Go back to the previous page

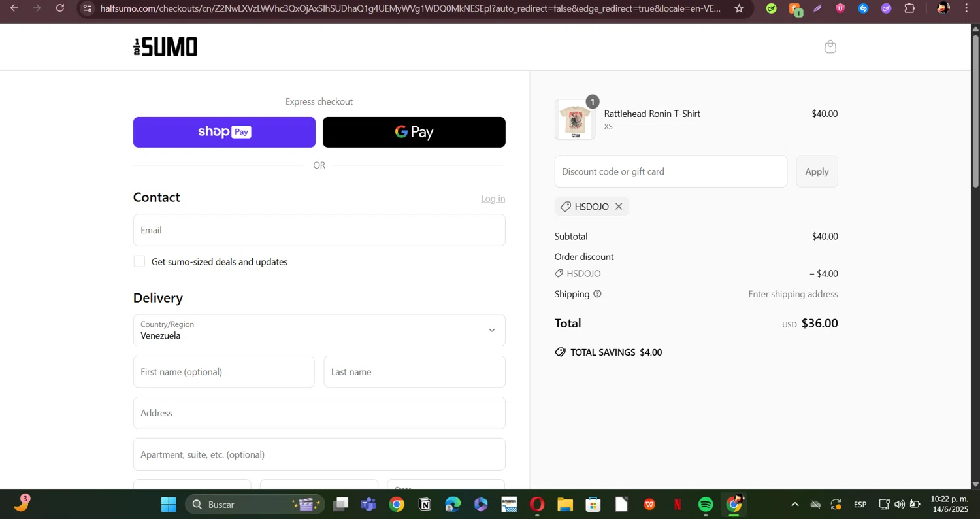pos(14,8)
